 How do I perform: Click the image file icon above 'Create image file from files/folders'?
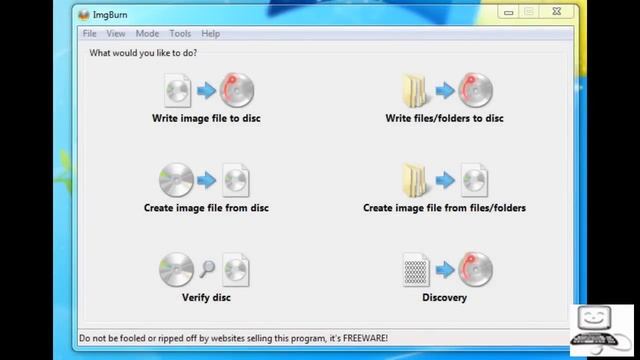(474, 180)
